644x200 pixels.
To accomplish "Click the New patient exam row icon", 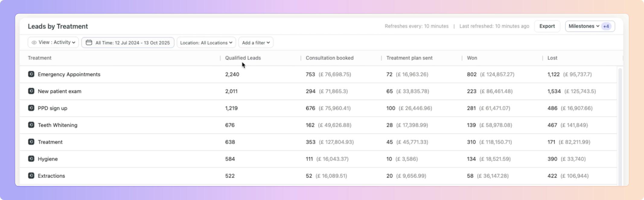I will (x=31, y=91).
